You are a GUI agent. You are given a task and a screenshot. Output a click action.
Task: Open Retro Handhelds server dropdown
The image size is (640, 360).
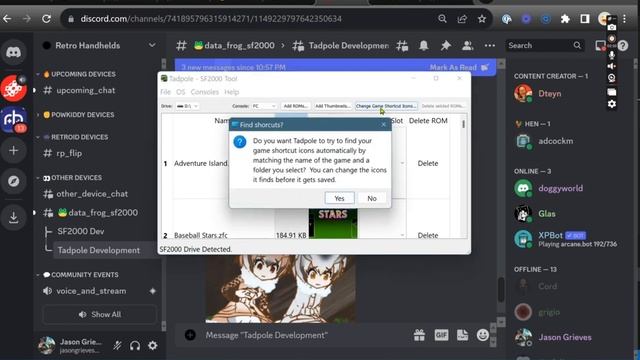[x=152, y=45]
